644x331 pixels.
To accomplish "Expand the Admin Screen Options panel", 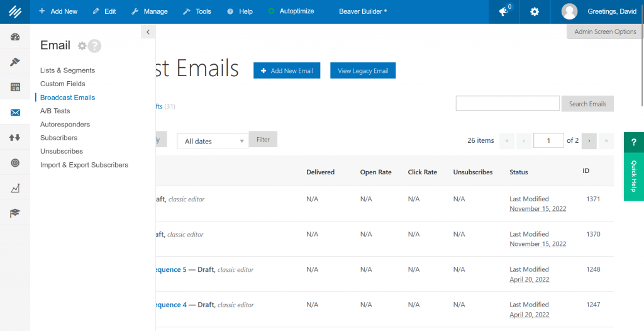I will pyautogui.click(x=605, y=31).
